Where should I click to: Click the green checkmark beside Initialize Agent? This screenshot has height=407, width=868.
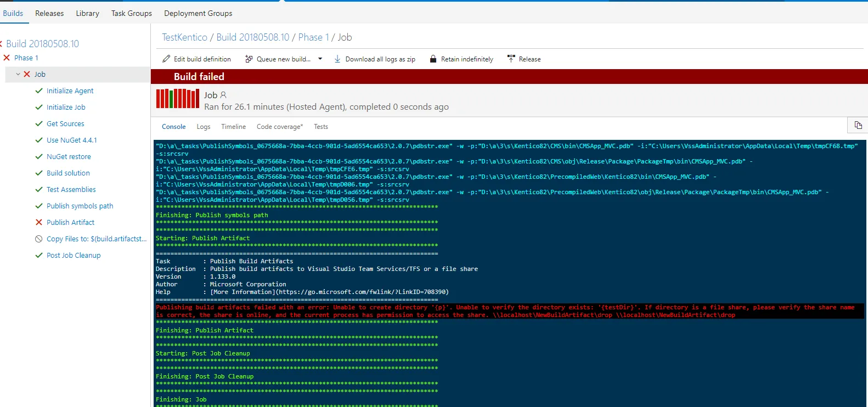pyautogui.click(x=39, y=91)
